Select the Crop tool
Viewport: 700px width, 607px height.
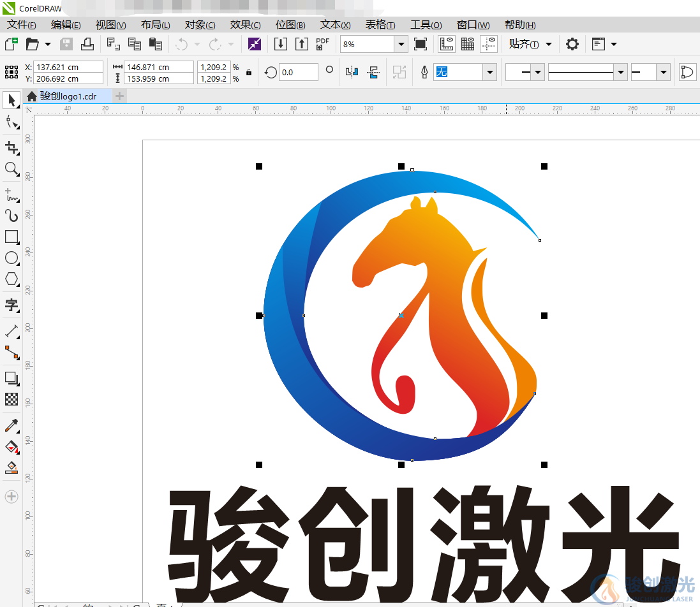tap(11, 147)
